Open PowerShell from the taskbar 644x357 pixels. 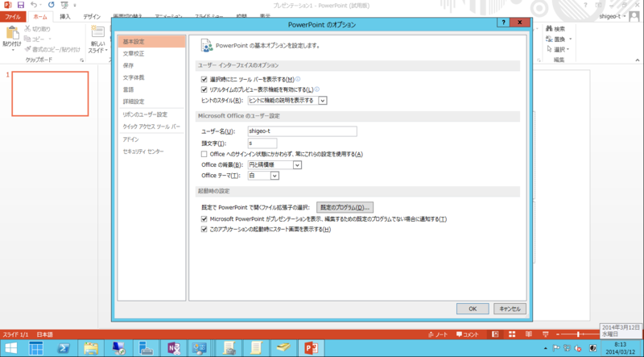pos(63,348)
